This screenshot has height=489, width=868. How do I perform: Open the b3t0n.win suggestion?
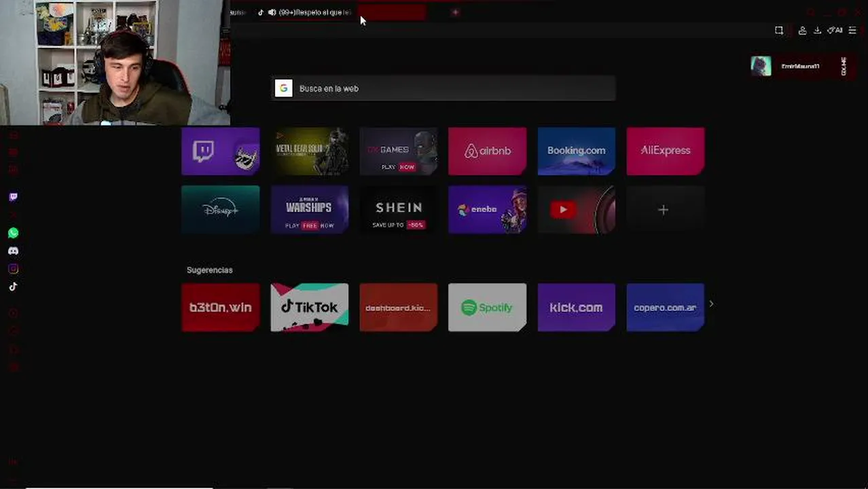(221, 308)
